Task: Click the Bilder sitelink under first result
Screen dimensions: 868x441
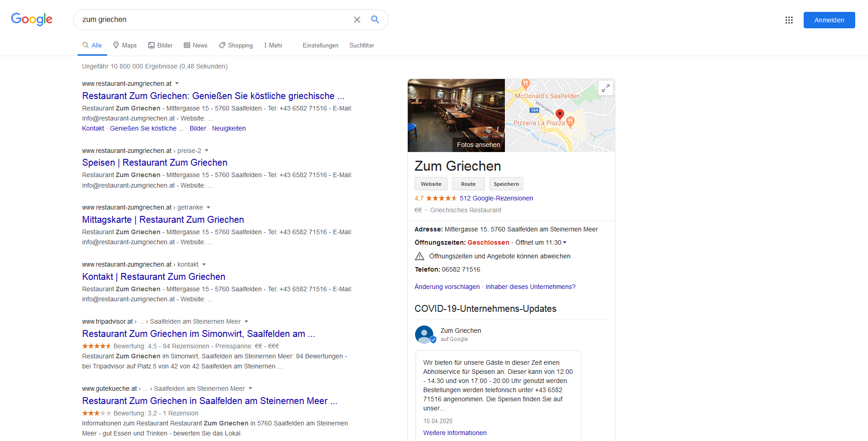Action: (198, 128)
